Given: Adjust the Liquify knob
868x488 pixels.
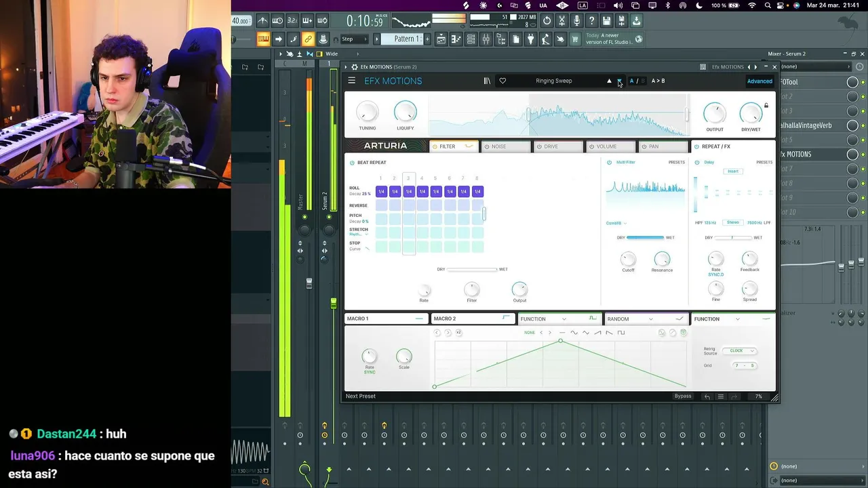Looking at the screenshot, I should [405, 112].
